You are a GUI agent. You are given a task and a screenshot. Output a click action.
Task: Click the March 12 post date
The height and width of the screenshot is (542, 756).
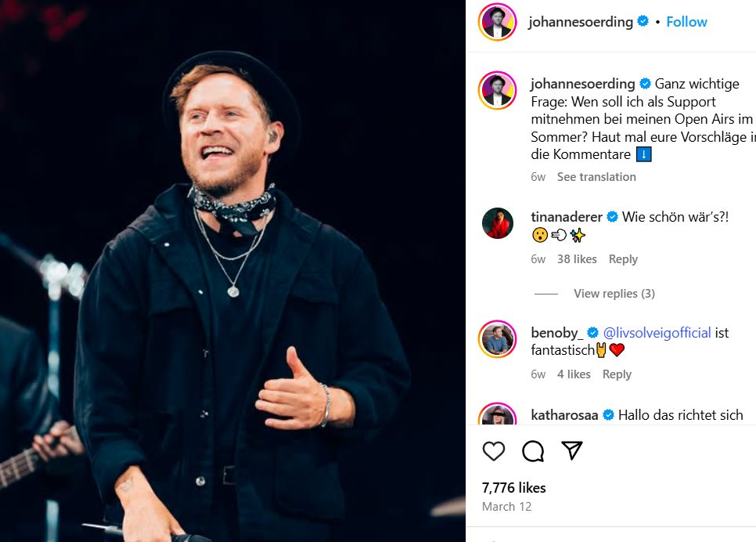[507, 507]
